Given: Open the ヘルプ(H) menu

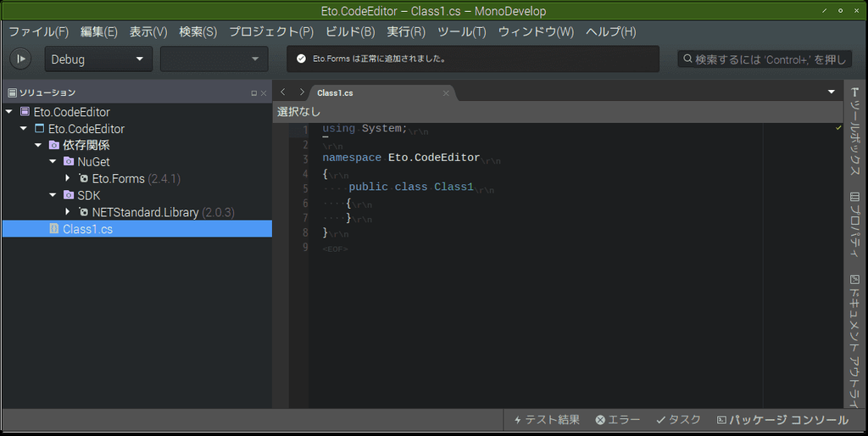Looking at the screenshot, I should coord(611,31).
